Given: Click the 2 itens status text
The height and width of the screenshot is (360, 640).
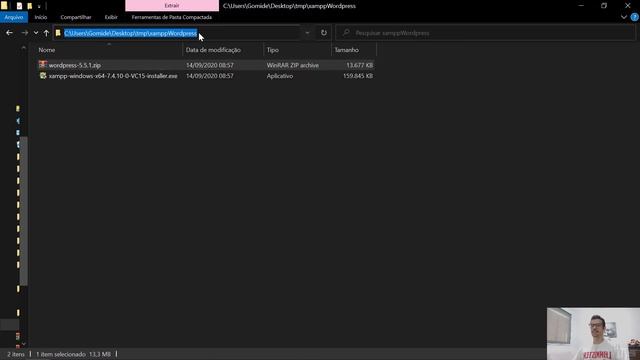Looking at the screenshot, I should point(16,354).
